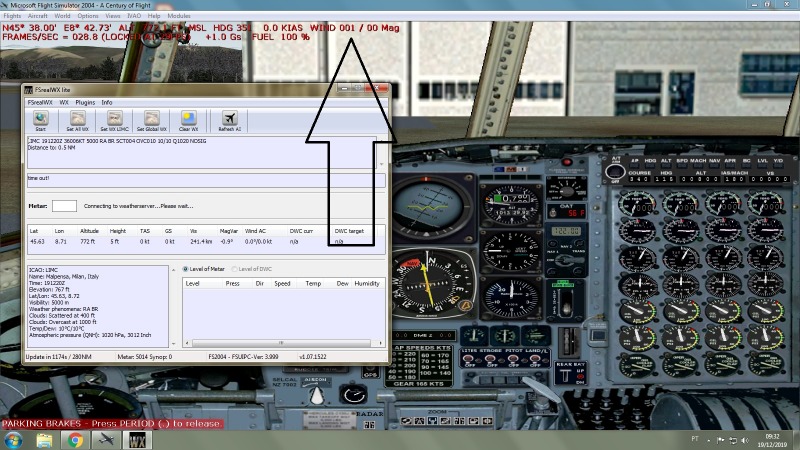Open the Help menu in Flight Simulator

154,16
